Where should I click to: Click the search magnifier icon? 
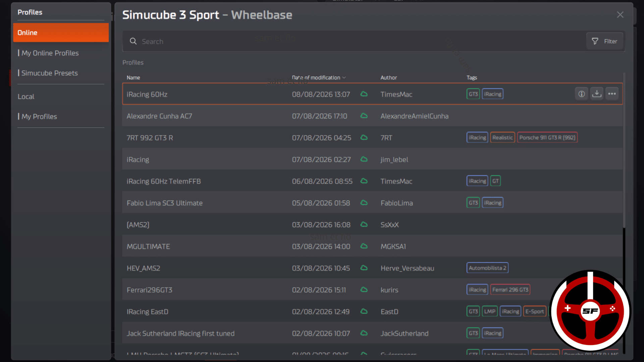133,41
